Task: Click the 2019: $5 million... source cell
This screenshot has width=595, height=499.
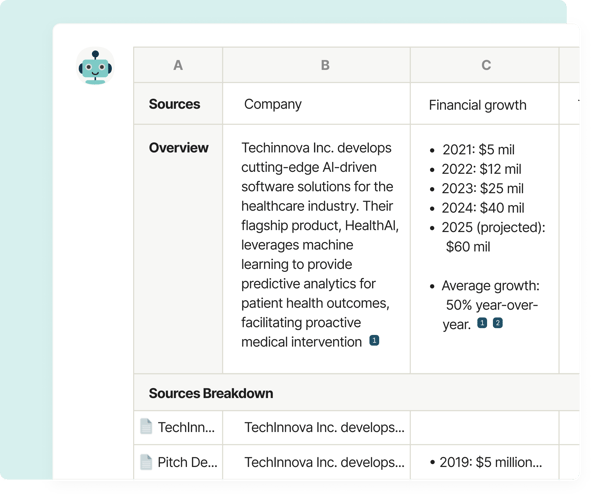Action: 485,462
